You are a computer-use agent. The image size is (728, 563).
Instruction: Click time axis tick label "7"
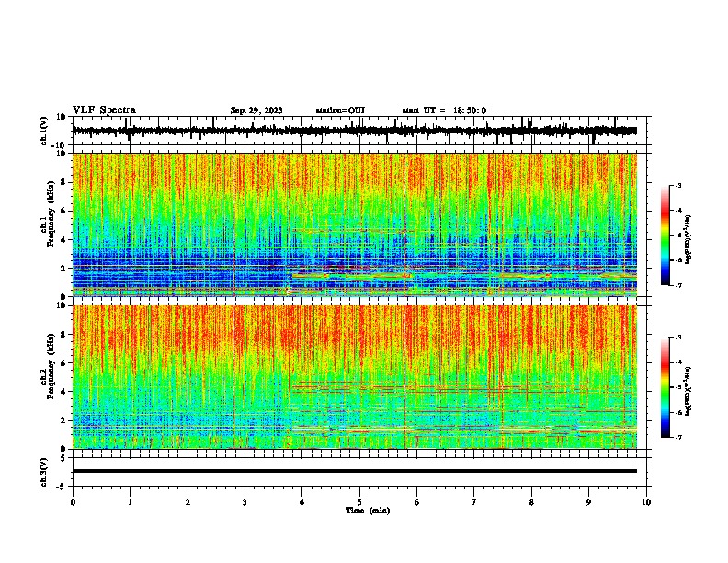click(x=474, y=502)
